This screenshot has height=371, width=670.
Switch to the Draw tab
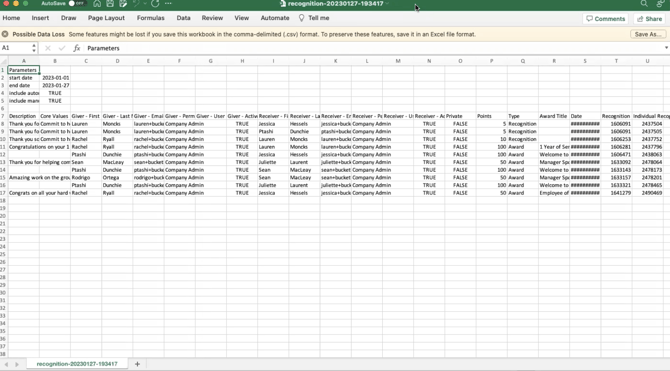point(68,18)
